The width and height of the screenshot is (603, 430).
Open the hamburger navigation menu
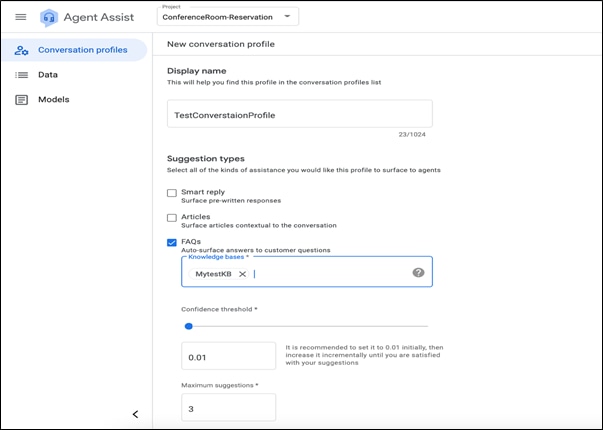tap(21, 17)
